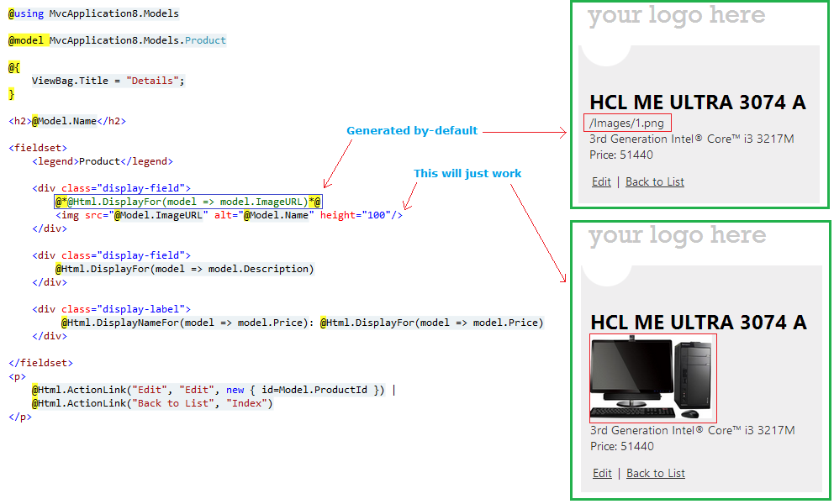Click Back to List in the preview showing /Images/1.png

(x=655, y=181)
